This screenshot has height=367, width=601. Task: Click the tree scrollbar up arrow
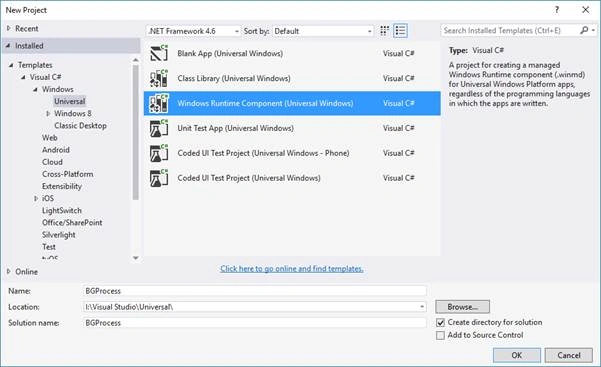[136, 60]
